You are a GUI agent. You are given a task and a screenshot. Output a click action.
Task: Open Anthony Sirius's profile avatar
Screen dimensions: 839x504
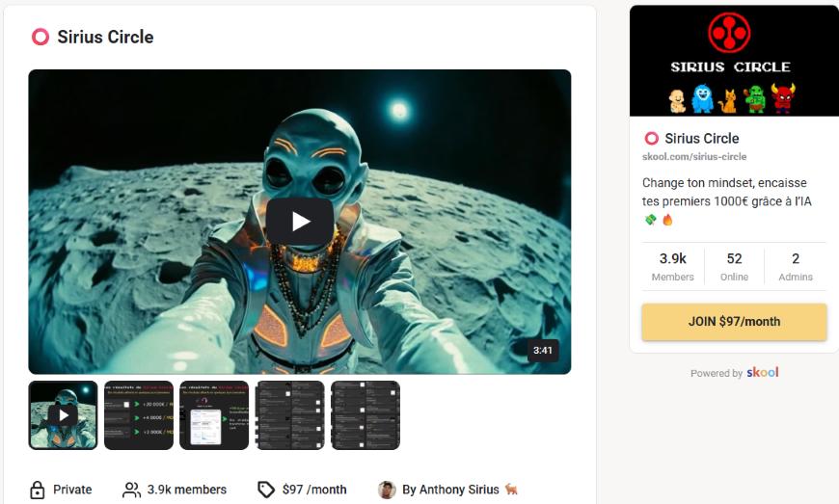click(x=387, y=490)
